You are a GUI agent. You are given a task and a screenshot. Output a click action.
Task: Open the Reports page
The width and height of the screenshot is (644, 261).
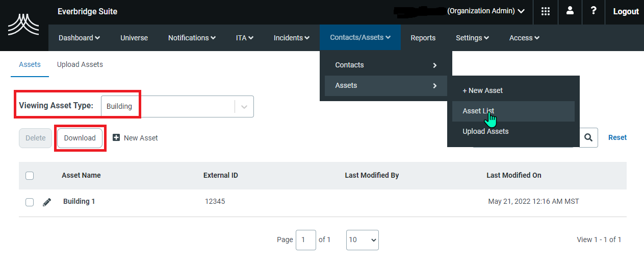point(423,38)
